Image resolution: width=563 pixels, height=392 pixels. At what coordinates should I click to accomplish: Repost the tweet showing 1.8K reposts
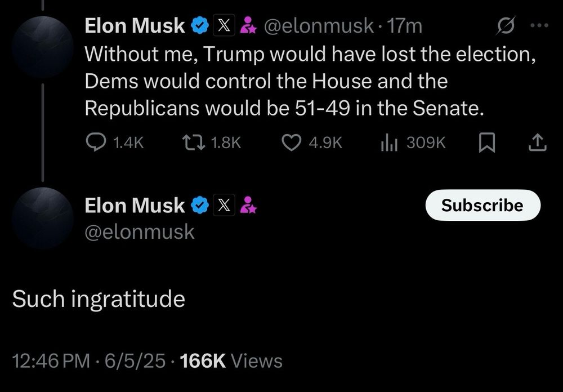pos(190,144)
